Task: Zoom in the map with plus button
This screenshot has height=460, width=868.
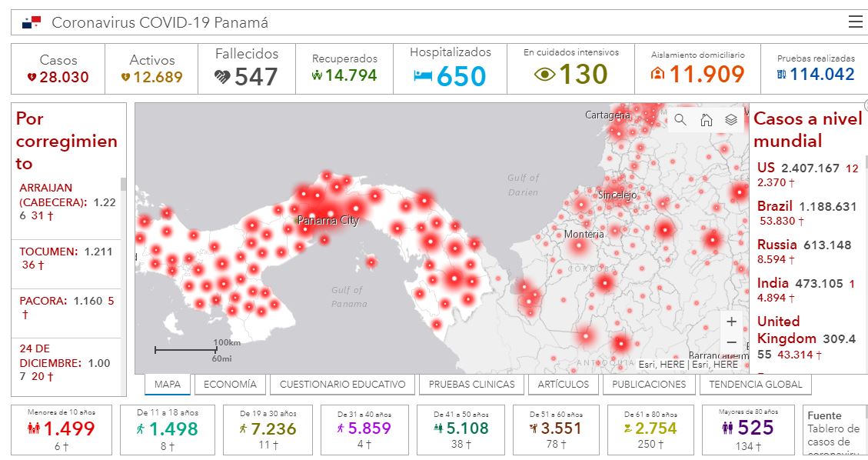Action: [x=731, y=322]
